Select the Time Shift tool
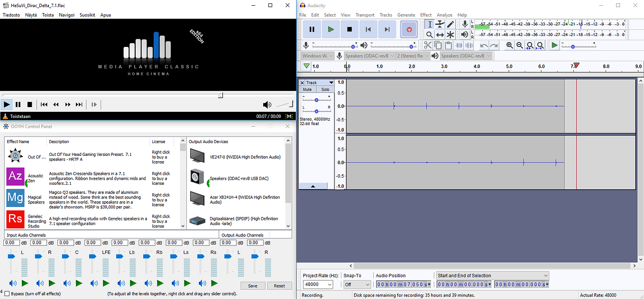Image resolution: width=644 pixels, height=299 pixels. coord(440,34)
